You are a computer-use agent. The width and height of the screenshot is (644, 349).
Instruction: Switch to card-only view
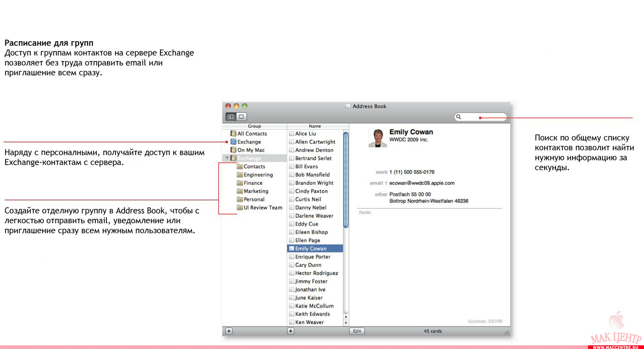click(242, 116)
